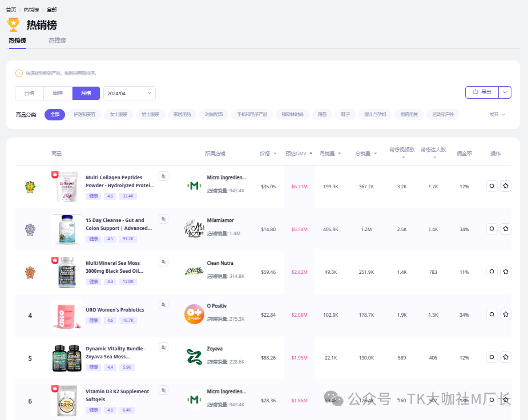
Task: Open the 15 Day Cleanse product thumbnail
Action: pyautogui.click(x=66, y=229)
